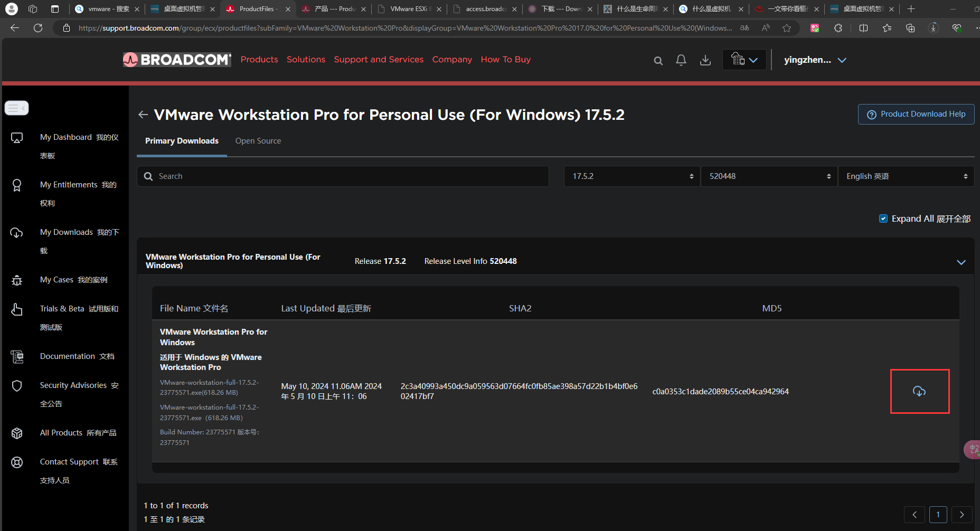Screen dimensions: 980x531
Task: Open the browser split screen icon
Action: coord(863,28)
